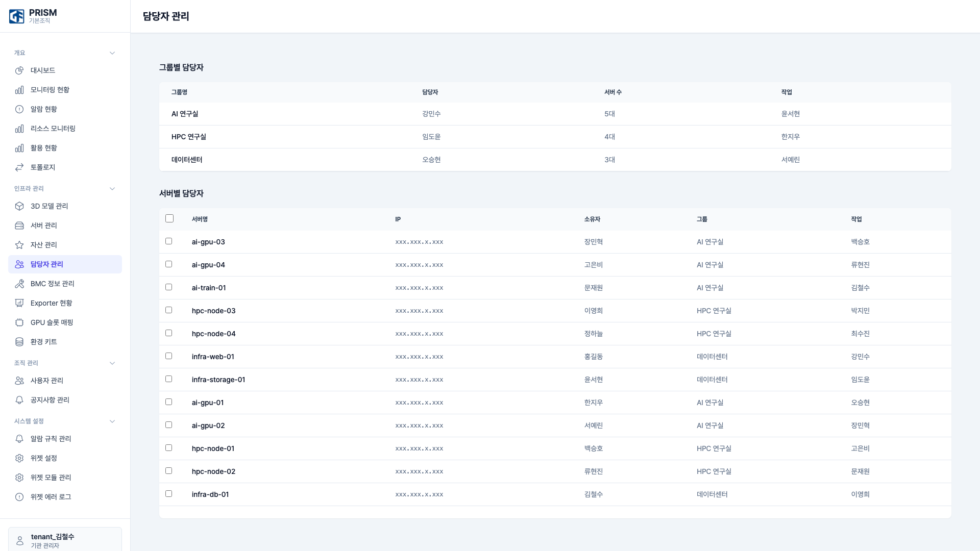Click the 위젯 설정 gear icon

pos(19,458)
